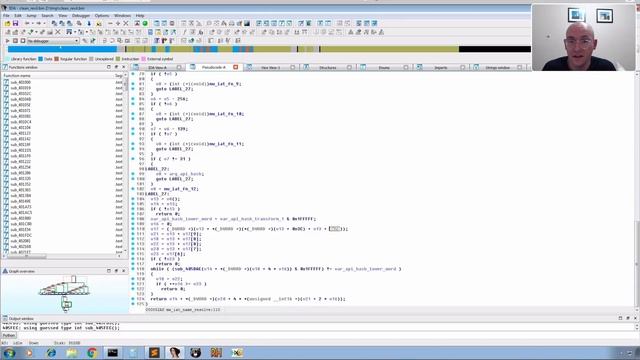Image resolution: width=640 pixels, height=360 pixels.
Task: Close the Functions window panel
Action: [x=124, y=67]
